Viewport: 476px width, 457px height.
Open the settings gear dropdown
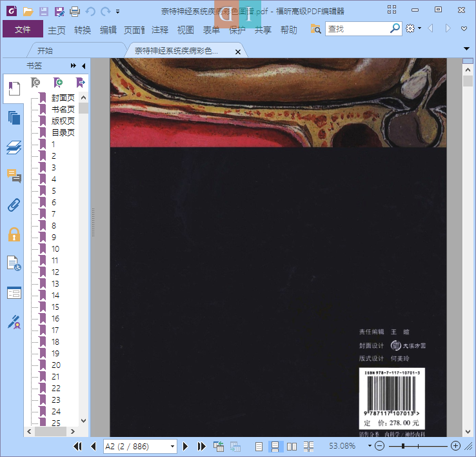(413, 28)
